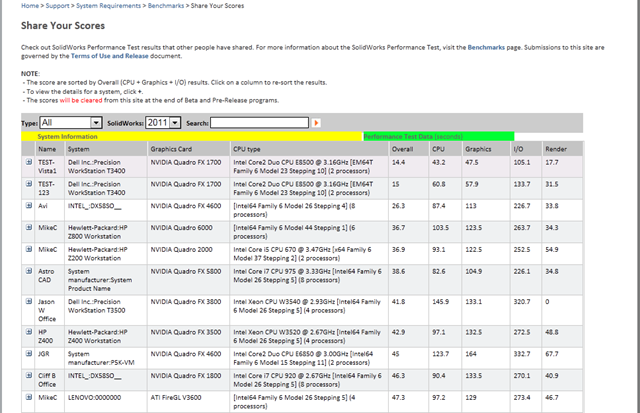This screenshot has width=640, height=413.
Task: Click Overall score 47.3
Action: (x=398, y=397)
